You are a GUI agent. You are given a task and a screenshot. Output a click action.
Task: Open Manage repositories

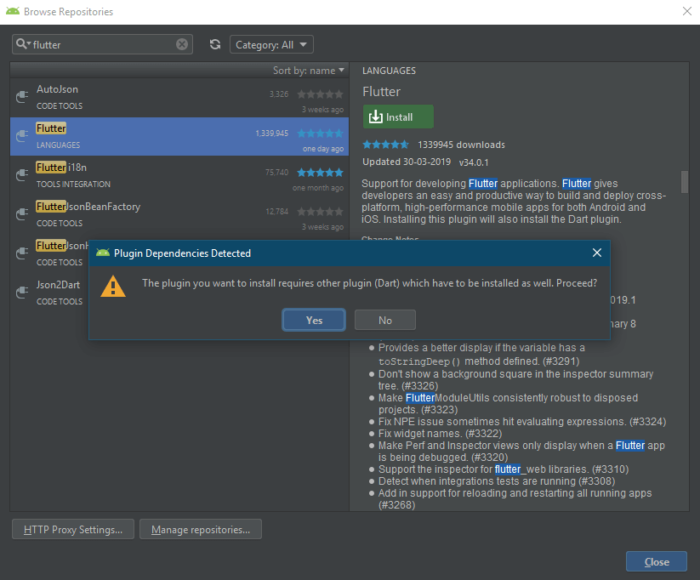[x=200, y=529]
